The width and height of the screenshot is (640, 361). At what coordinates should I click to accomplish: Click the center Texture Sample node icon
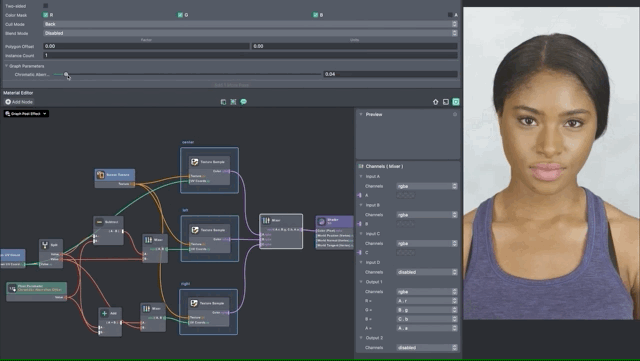coord(195,162)
